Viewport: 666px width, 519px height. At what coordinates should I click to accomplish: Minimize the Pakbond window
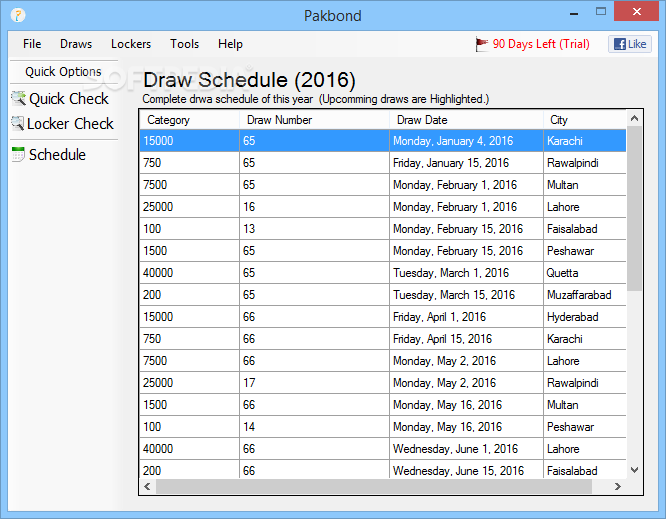point(574,13)
